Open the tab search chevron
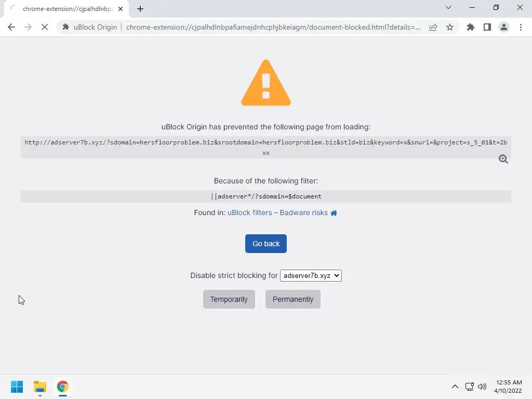Viewport: 532px width, 399px height. coord(448,7)
